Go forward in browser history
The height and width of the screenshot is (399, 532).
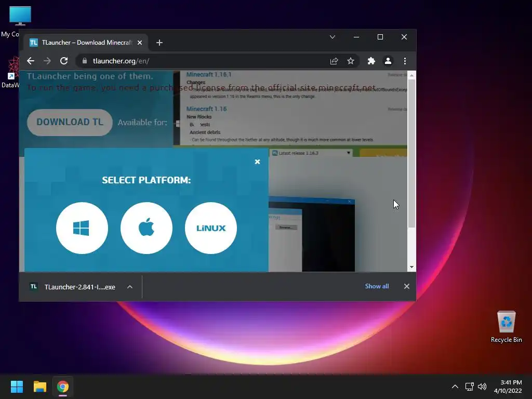click(x=47, y=61)
